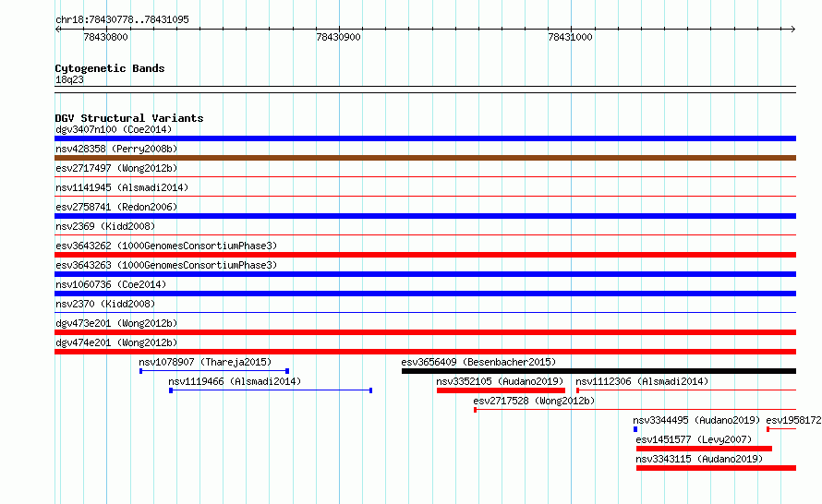
Task: Click ruler position 78430800
Action: point(105,37)
